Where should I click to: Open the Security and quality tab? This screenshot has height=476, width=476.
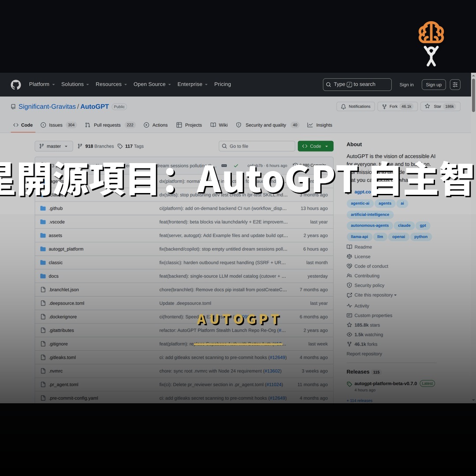point(268,125)
